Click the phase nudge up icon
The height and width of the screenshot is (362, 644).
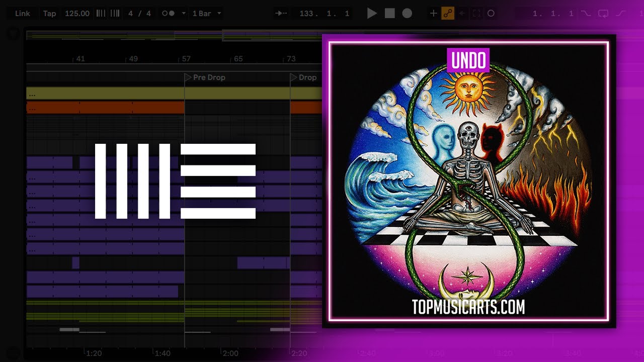point(115,14)
